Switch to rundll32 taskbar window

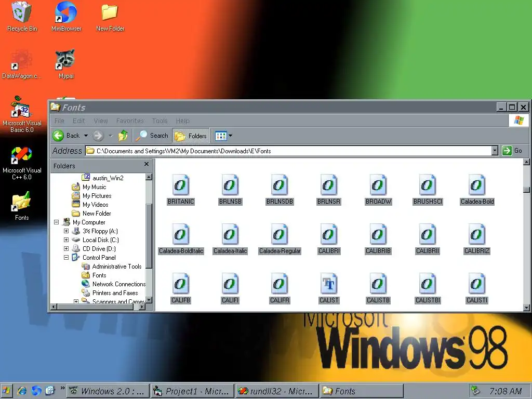point(277,391)
